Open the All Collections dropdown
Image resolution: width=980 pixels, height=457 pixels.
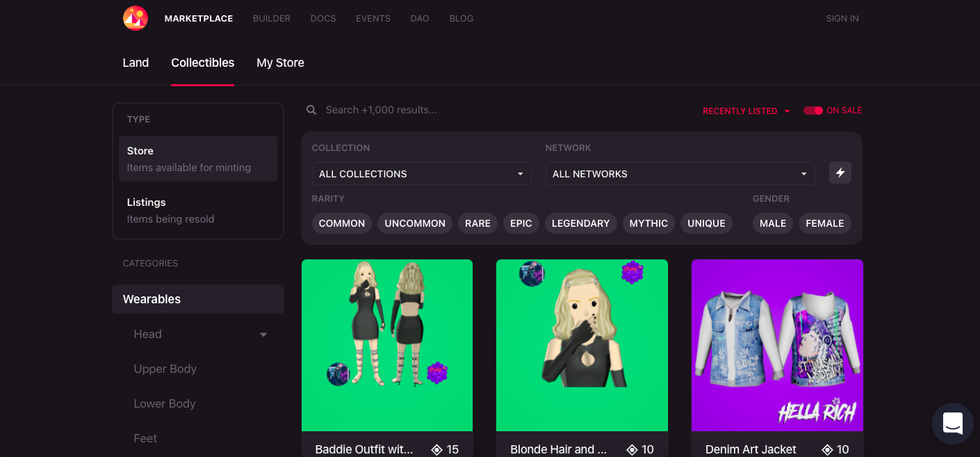click(x=422, y=174)
